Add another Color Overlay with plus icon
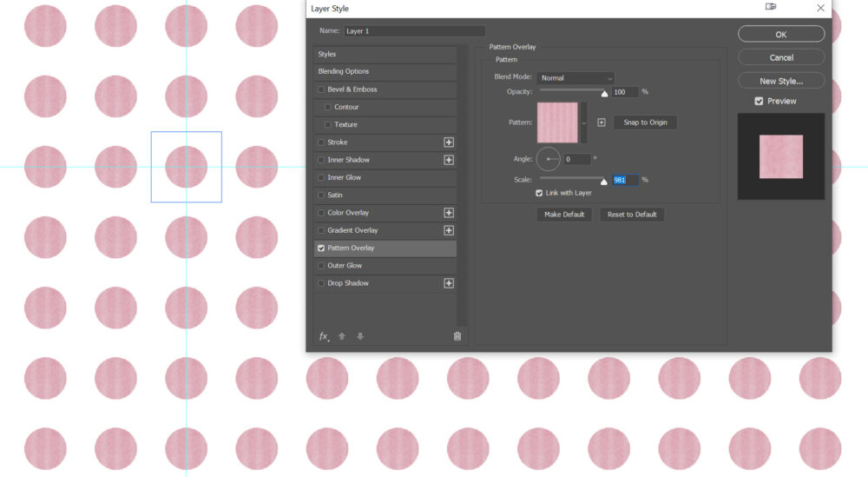868x477 pixels. (449, 213)
